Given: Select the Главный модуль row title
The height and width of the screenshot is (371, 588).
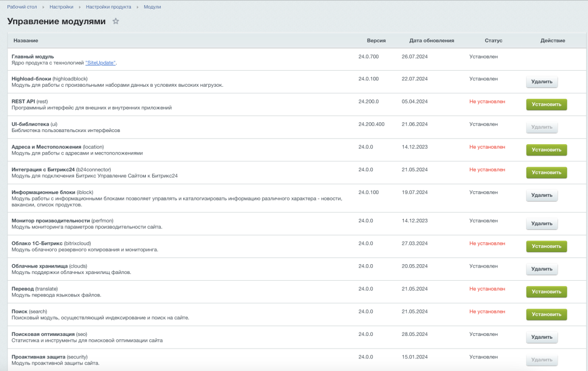Looking at the screenshot, I should point(33,57).
